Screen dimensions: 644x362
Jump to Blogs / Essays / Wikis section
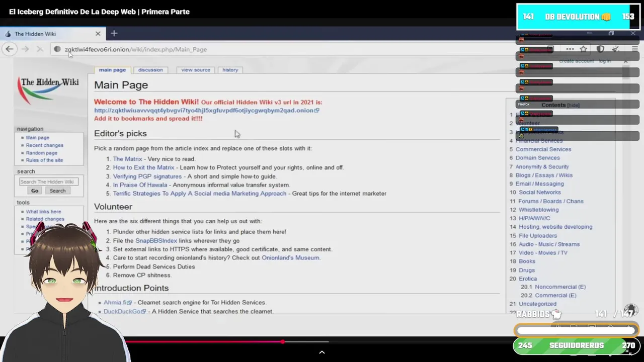click(x=544, y=175)
